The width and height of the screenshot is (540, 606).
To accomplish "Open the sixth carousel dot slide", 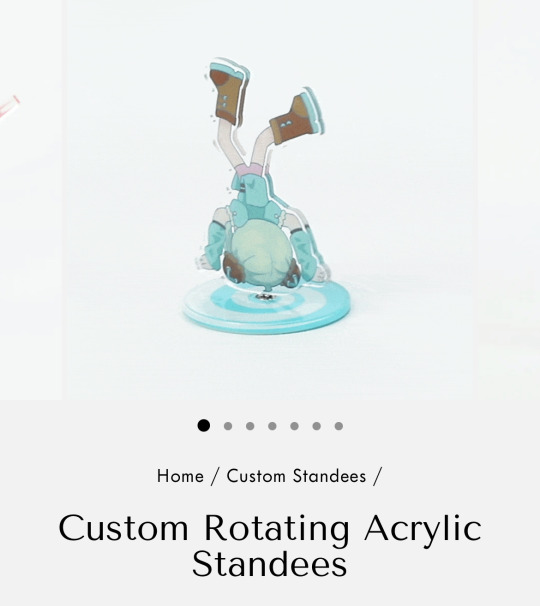I will pos(317,426).
